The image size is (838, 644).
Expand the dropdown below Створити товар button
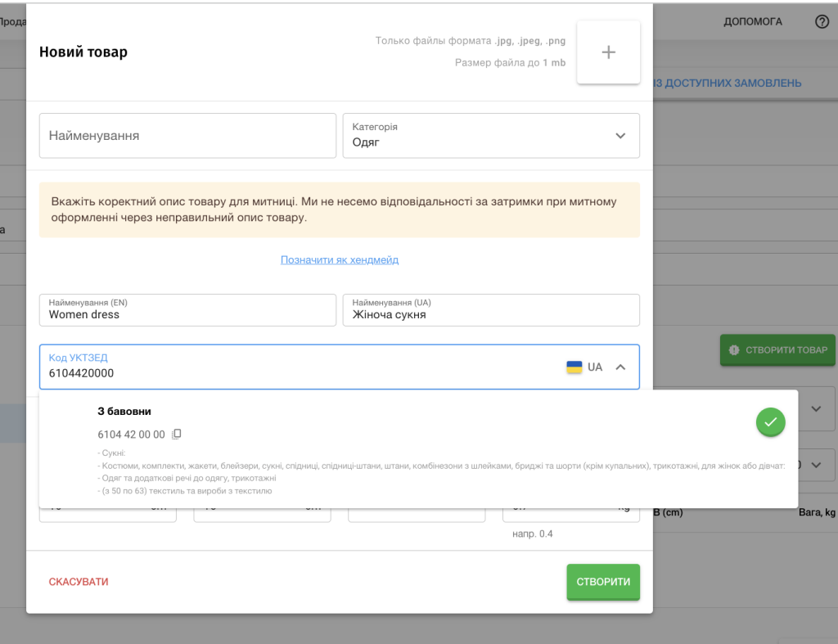tap(815, 408)
